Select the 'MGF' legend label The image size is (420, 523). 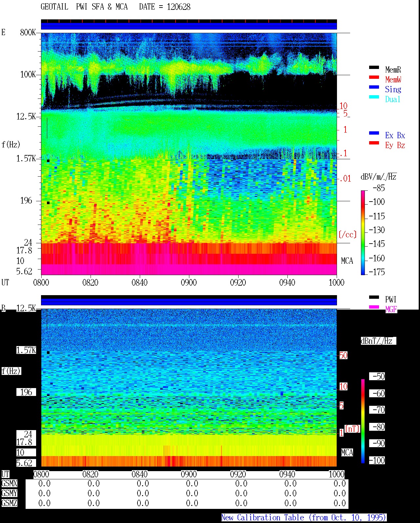point(391,309)
